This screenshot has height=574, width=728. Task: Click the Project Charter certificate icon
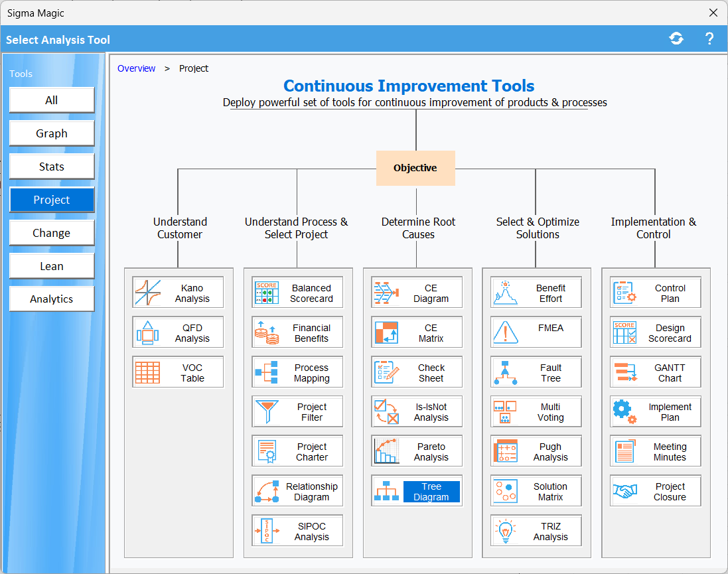tap(267, 451)
